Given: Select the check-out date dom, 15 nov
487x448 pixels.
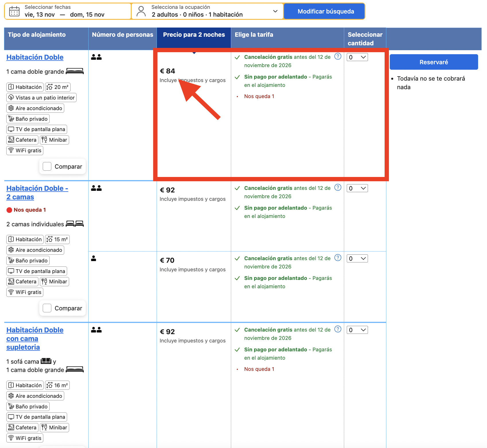Looking at the screenshot, I should click(x=87, y=15).
